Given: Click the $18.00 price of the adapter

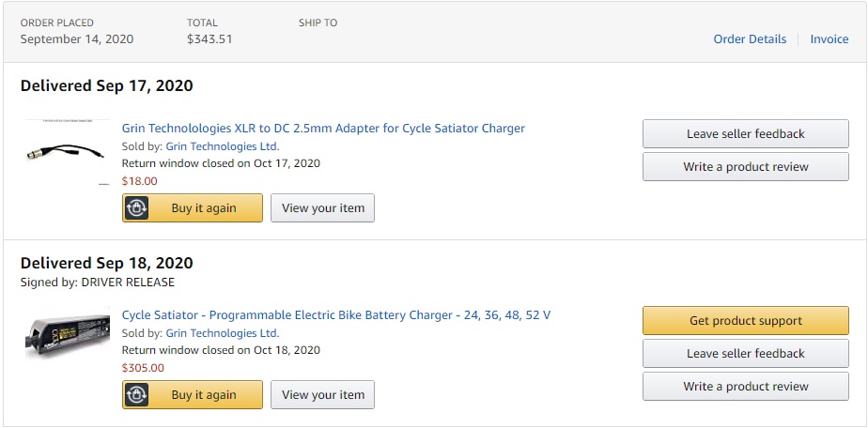Looking at the screenshot, I should (139, 181).
